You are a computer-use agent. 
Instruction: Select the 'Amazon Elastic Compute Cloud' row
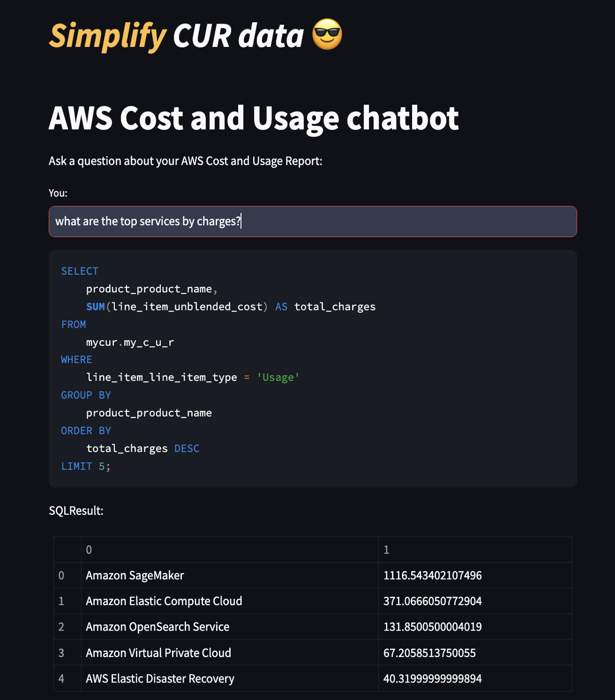pyautogui.click(x=164, y=601)
